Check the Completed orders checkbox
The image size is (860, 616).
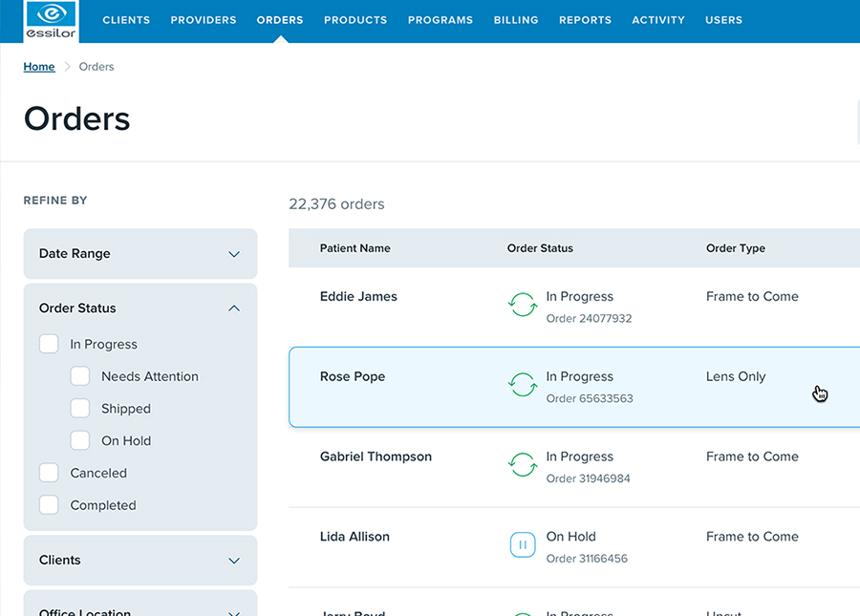click(x=49, y=505)
